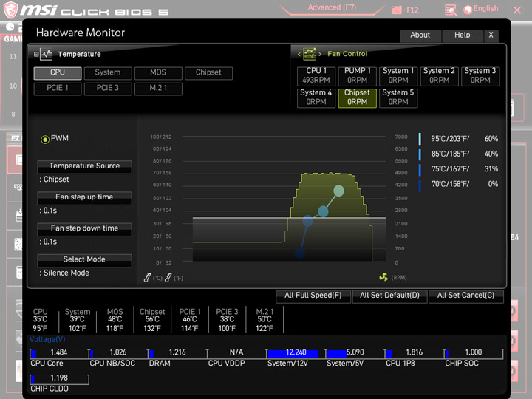Click the green fan RPM icon
Image resolution: width=532 pixels, height=399 pixels.
[383, 278]
